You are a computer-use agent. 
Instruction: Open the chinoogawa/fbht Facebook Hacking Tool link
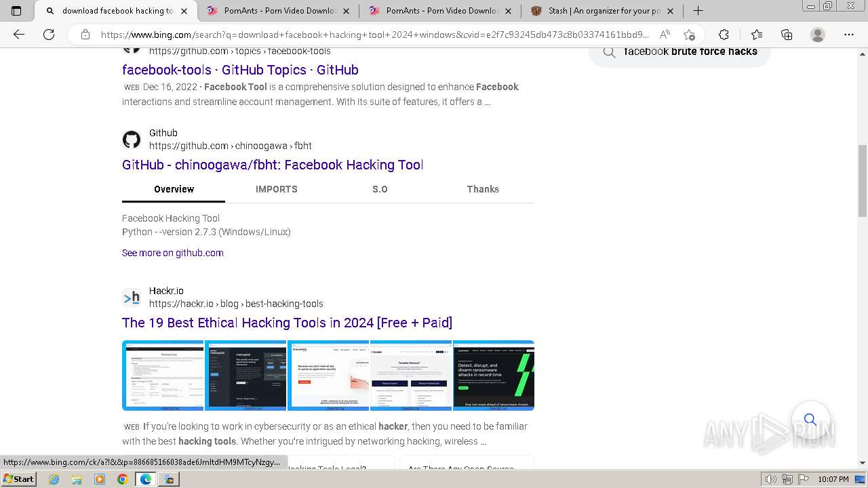(x=273, y=165)
